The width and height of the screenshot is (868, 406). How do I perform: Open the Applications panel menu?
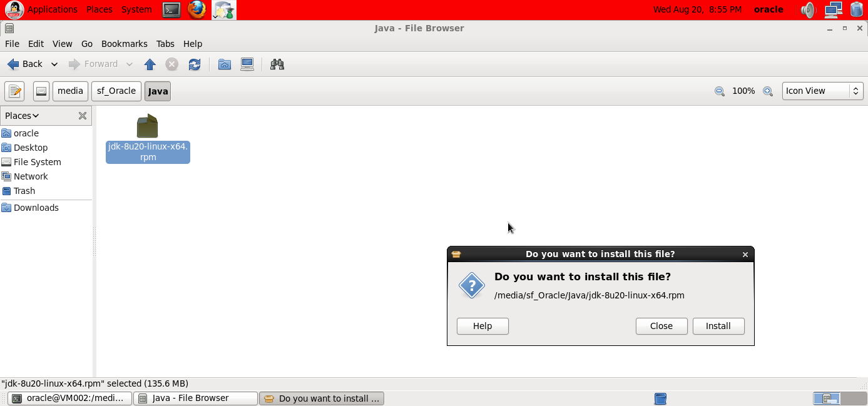point(53,9)
